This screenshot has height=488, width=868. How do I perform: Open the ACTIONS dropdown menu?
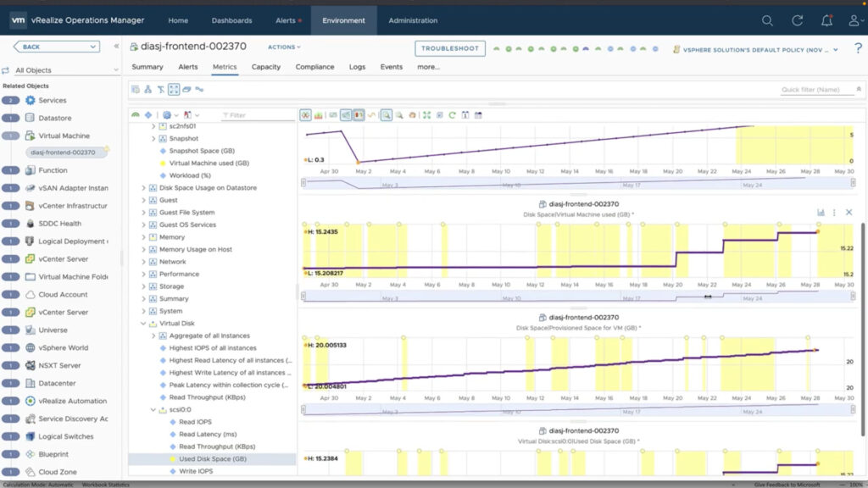click(x=284, y=47)
